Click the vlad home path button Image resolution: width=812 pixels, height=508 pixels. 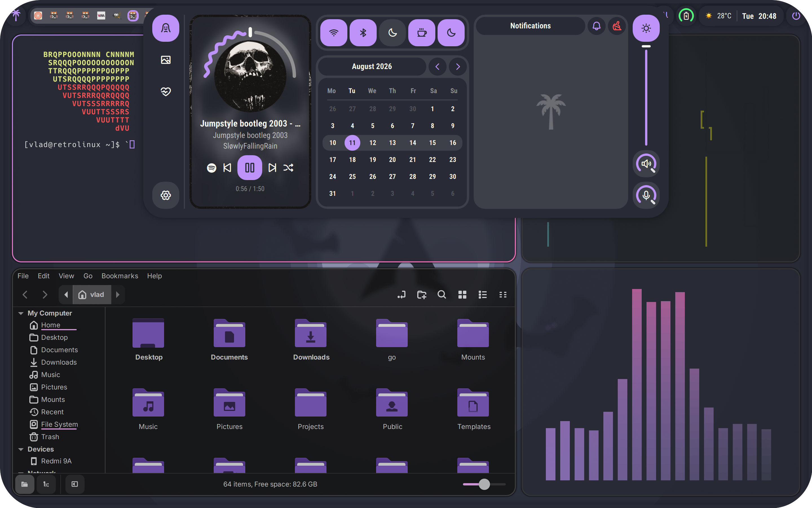[92, 295]
